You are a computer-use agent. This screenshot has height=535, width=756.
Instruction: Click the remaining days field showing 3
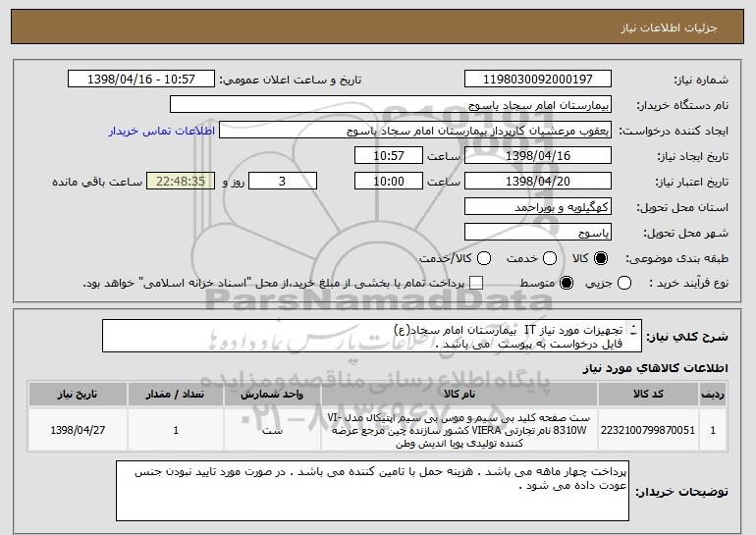(x=283, y=182)
